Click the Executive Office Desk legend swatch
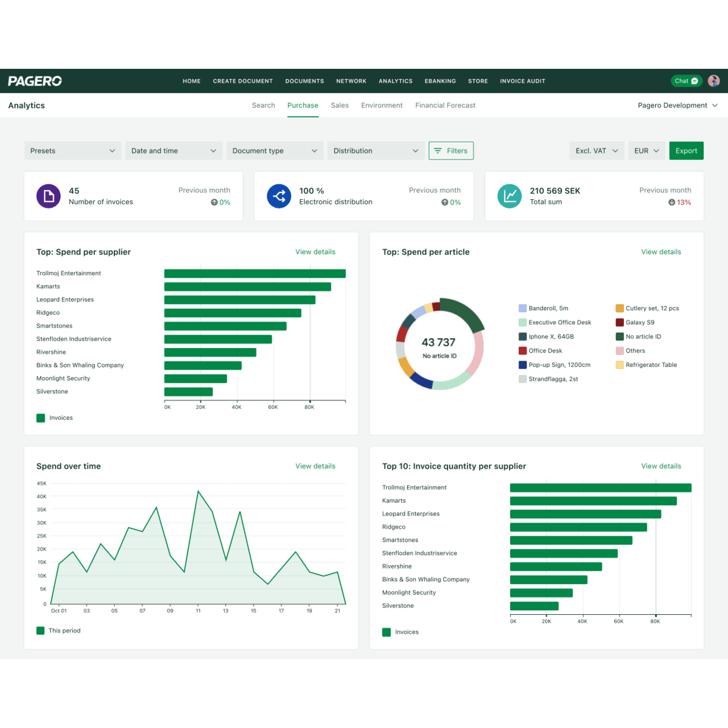The width and height of the screenshot is (728, 728). click(x=523, y=322)
